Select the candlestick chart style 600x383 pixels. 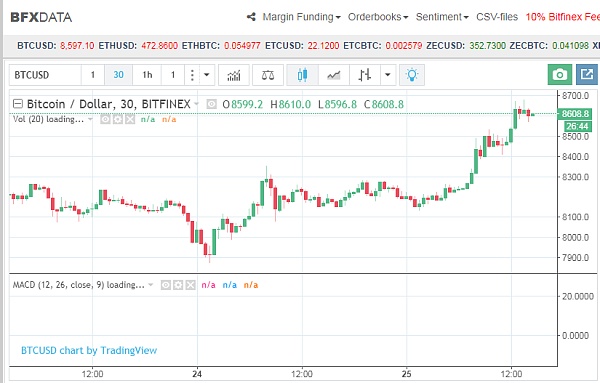[x=302, y=75]
